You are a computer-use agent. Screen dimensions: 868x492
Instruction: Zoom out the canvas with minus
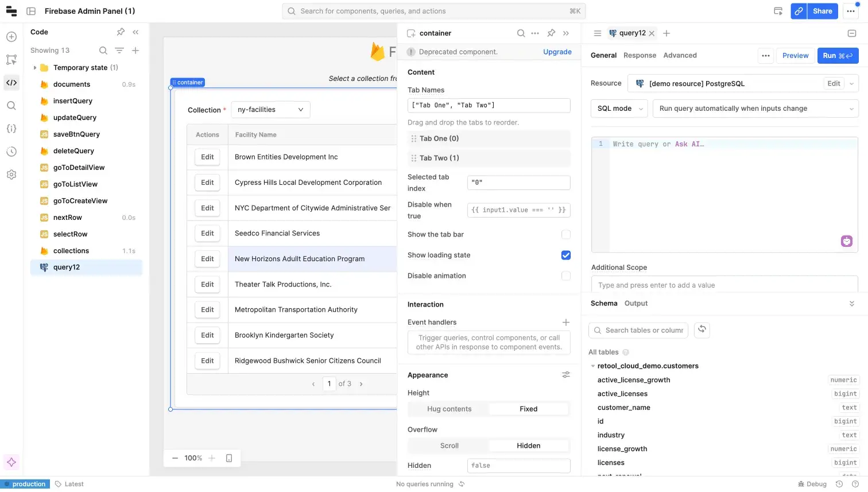(175, 458)
